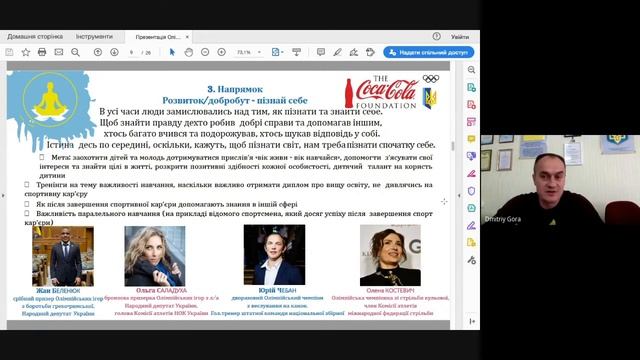Click the blue share access button
This screenshot has height=360, width=640.
coord(429,52)
